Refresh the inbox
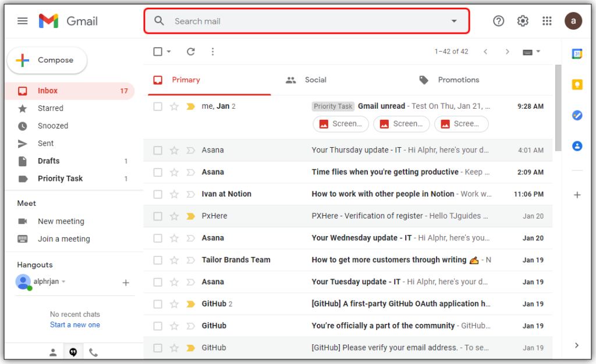This screenshot has width=596, height=364. tap(190, 51)
